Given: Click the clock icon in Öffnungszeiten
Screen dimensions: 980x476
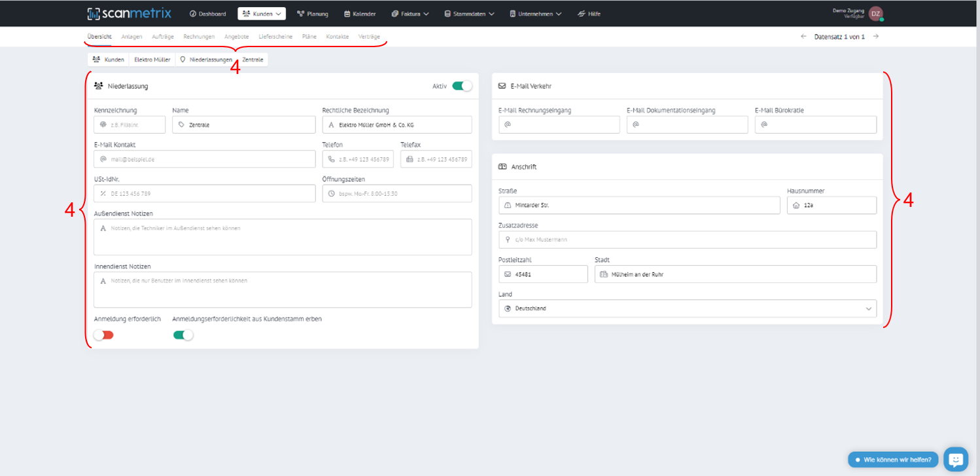Looking at the screenshot, I should [331, 193].
